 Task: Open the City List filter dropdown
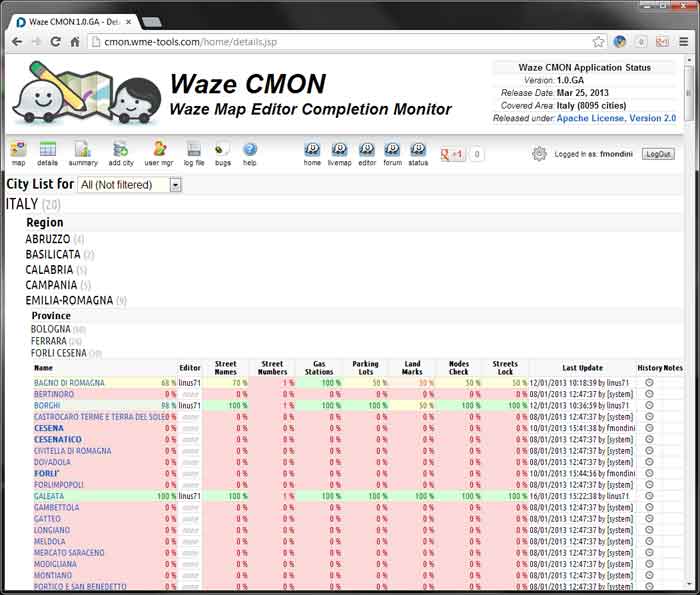pyautogui.click(x=129, y=185)
